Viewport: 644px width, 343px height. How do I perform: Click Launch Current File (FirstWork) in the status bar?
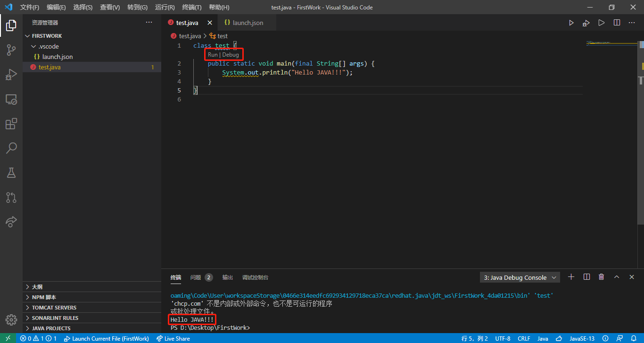click(107, 338)
